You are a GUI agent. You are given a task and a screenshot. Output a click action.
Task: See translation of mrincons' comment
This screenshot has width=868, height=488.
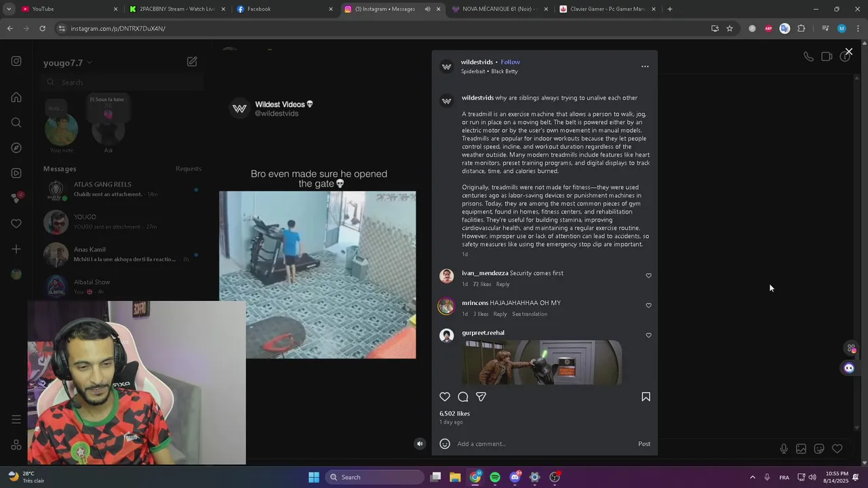[x=530, y=314]
